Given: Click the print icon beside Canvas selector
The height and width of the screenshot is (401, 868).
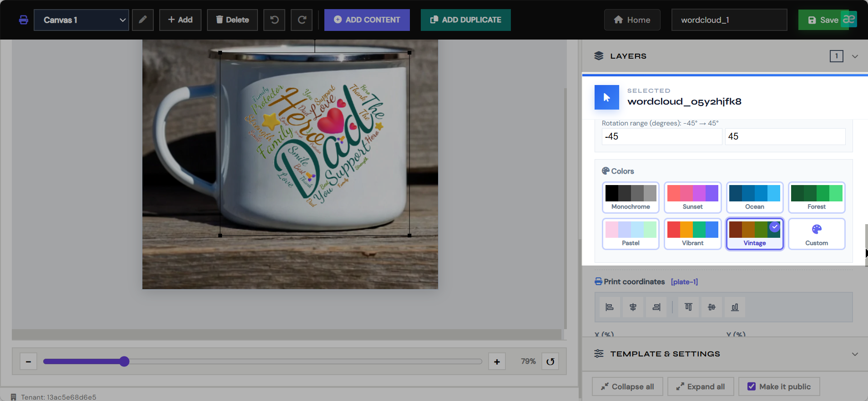Looking at the screenshot, I should [24, 20].
